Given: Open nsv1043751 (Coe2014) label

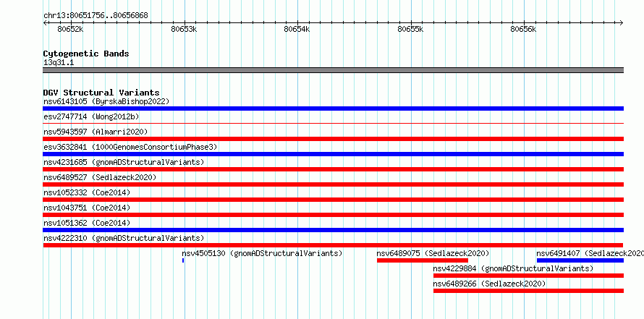Looking at the screenshot, I should (x=87, y=208).
